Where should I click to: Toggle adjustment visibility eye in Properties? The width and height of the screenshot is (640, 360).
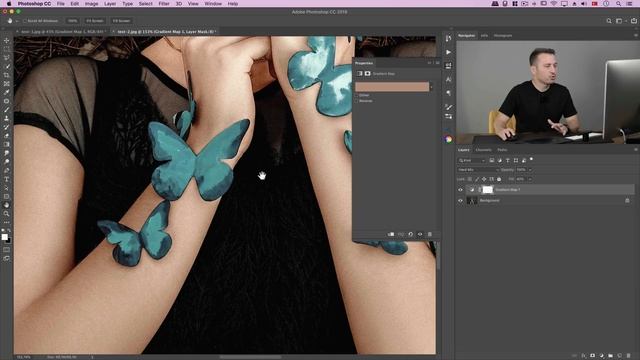tap(420, 234)
